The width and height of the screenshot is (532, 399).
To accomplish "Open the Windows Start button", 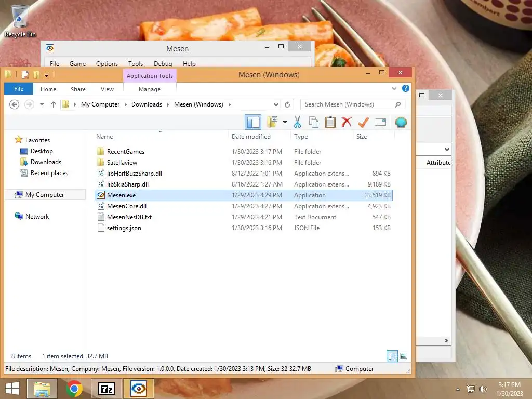I will [x=12, y=389].
